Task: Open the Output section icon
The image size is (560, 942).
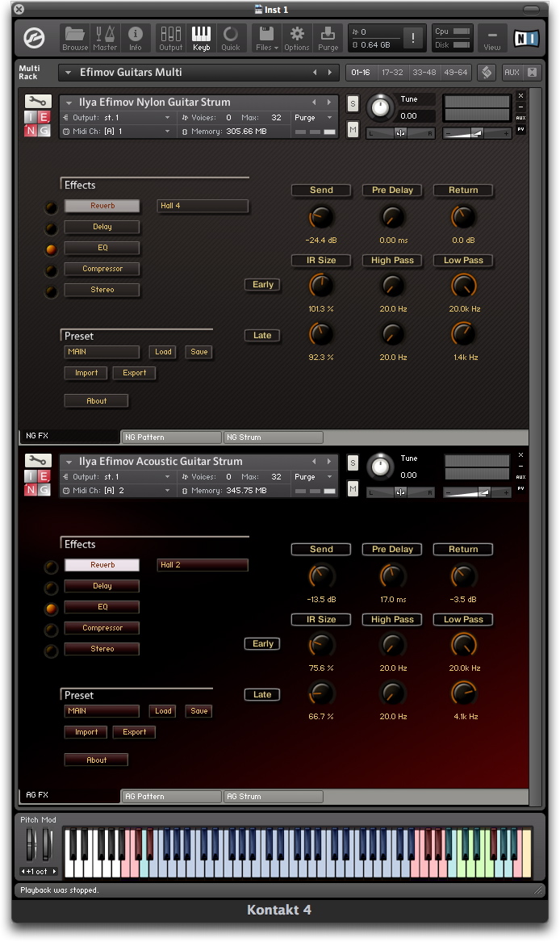Action: pos(170,39)
